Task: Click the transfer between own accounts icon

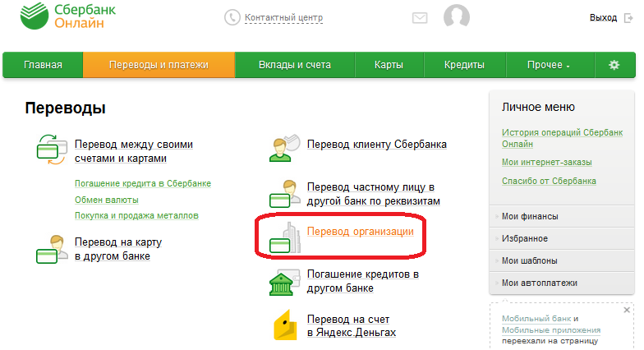Action: (x=52, y=150)
